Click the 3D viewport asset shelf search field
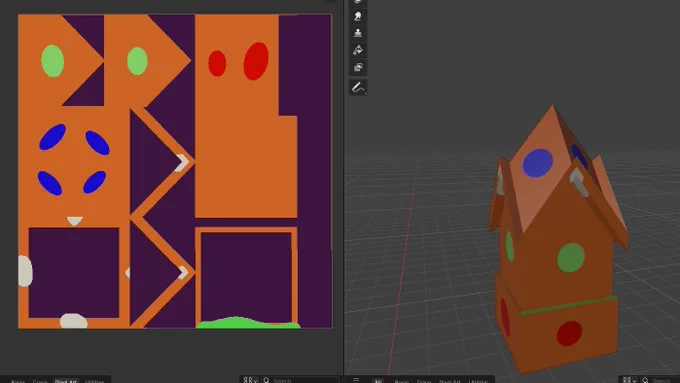This screenshot has height=383, width=680. [x=659, y=380]
